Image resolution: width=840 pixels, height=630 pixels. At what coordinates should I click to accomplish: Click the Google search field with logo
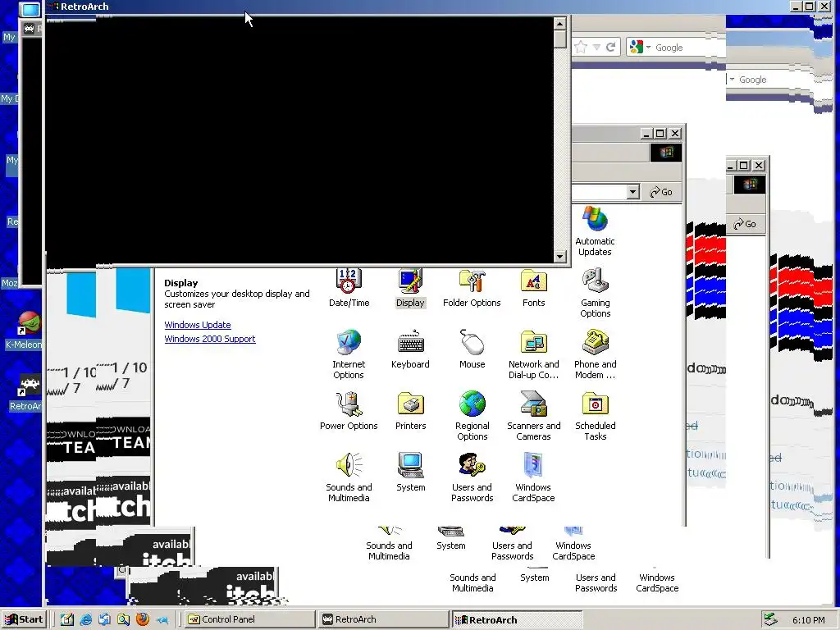click(x=677, y=47)
